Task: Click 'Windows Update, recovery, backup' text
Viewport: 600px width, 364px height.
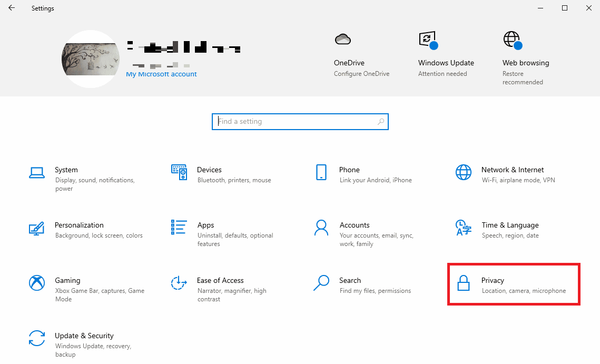Action: tap(93, 350)
